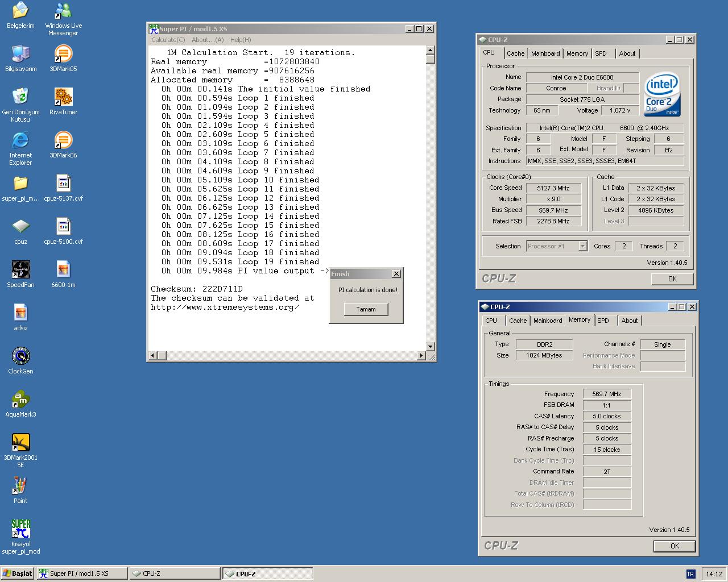
Task: Click the Super PI title bar icon
Action: (x=154, y=29)
